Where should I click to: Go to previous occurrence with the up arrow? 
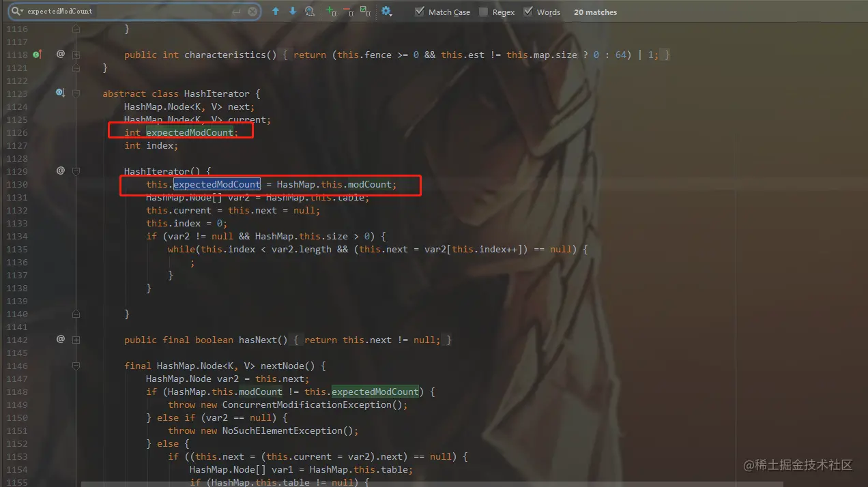click(x=276, y=12)
